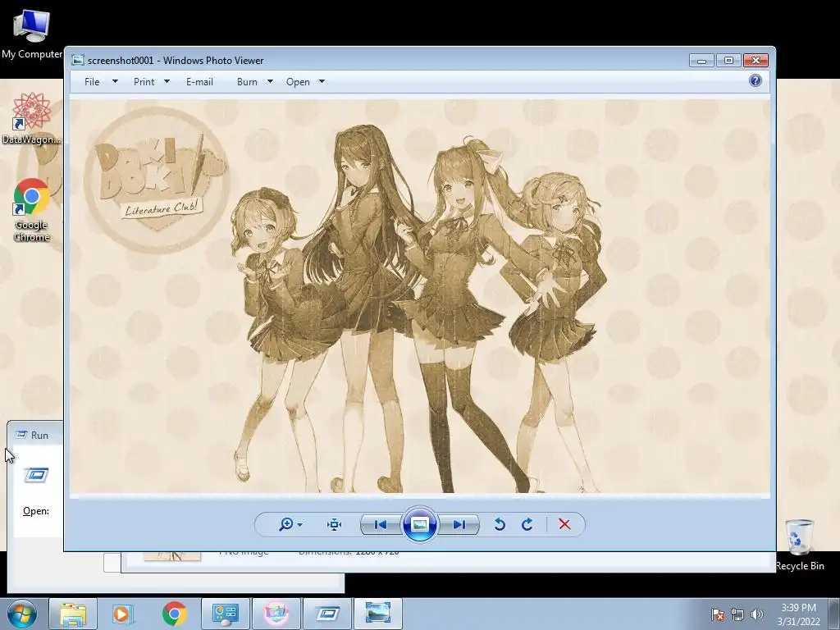This screenshot has width=840, height=630.
Task: Click the Photo Viewer title bar icon
Action: (x=78, y=60)
